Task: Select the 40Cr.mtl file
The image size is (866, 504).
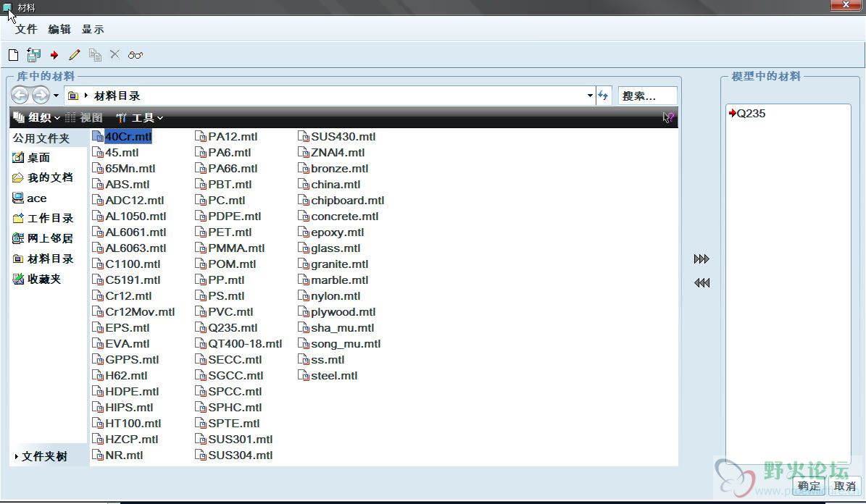Action: point(122,136)
